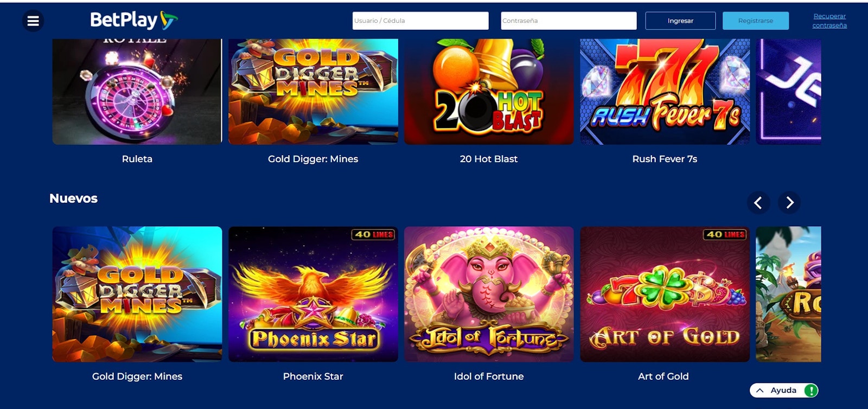Focus the Contraseña password field
Image resolution: width=868 pixels, height=409 pixels.
[x=569, y=21]
